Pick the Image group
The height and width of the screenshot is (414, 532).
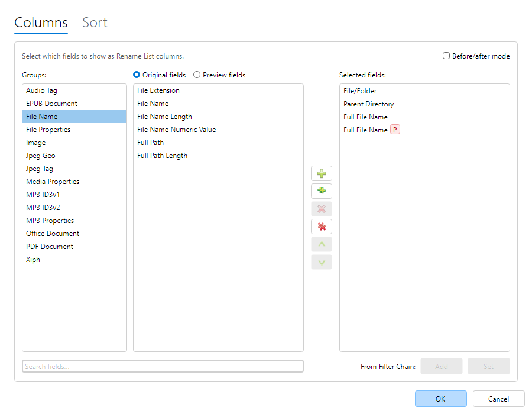point(74,143)
